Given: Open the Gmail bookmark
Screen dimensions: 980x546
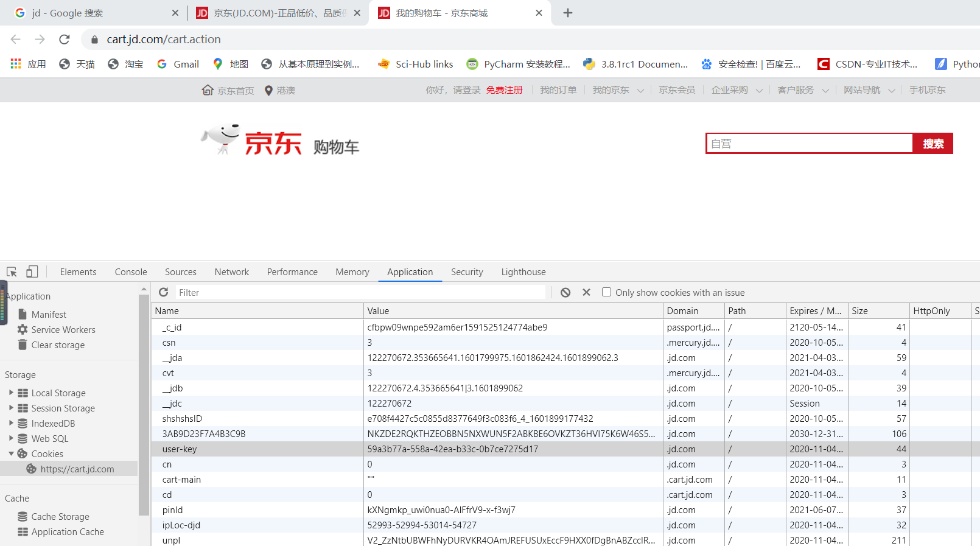Looking at the screenshot, I should pyautogui.click(x=178, y=64).
